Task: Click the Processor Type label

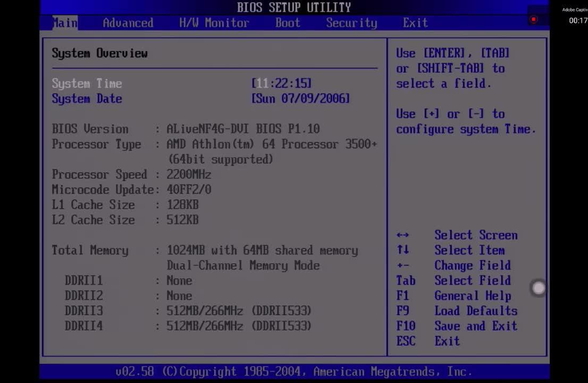Action: coord(96,144)
